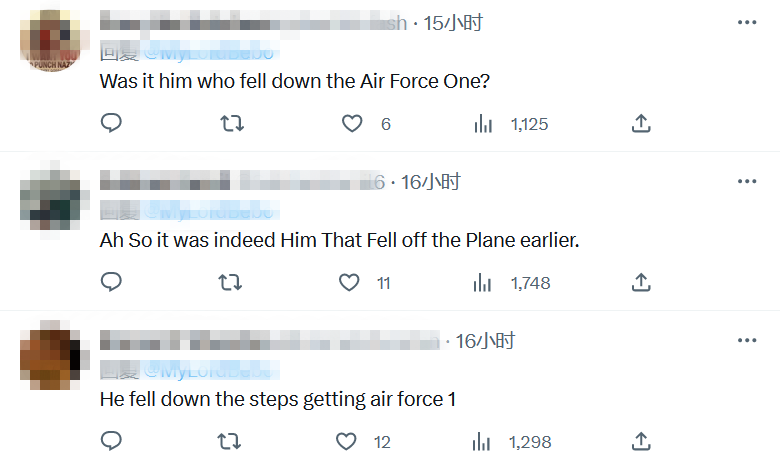This screenshot has height=463, width=780.
Task: Open more options on second tweet
Action: click(746, 181)
